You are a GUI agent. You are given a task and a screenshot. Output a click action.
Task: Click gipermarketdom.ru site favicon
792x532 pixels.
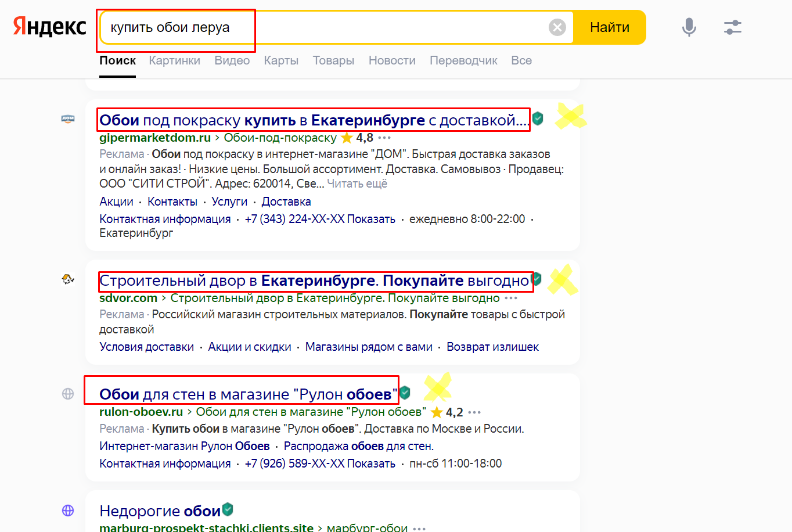(x=68, y=119)
